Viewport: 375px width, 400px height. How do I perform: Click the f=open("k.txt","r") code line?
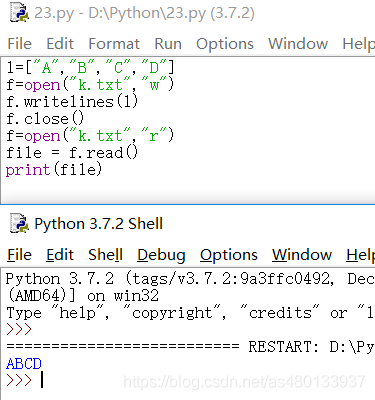[90, 136]
